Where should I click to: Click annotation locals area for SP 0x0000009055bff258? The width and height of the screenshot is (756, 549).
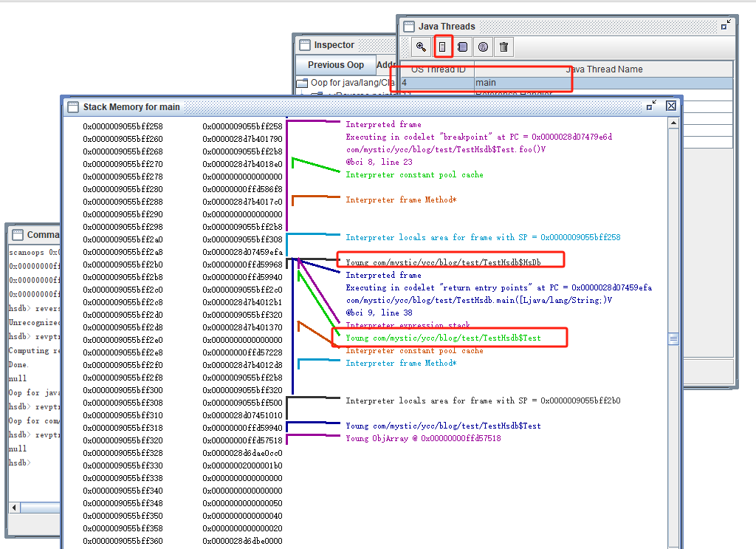[x=483, y=237]
